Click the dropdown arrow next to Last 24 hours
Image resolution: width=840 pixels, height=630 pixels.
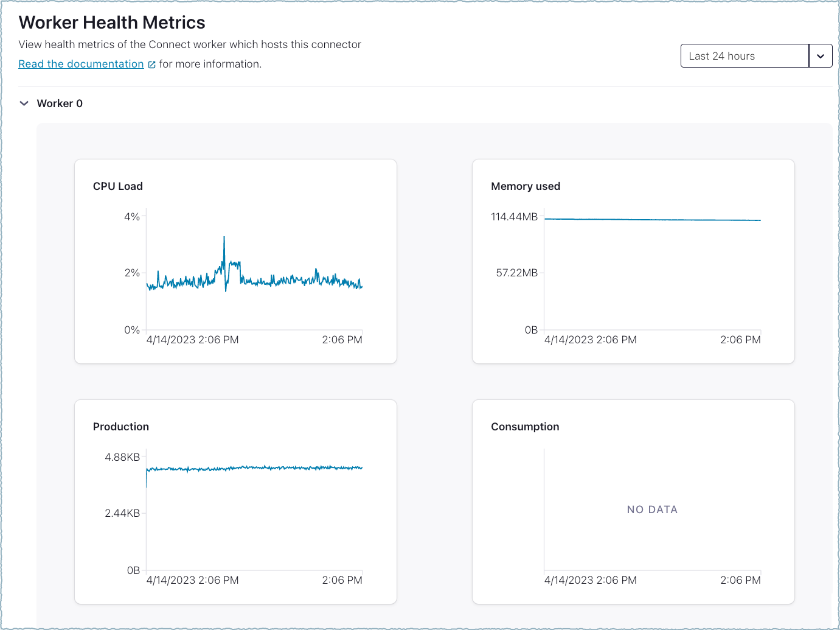point(821,56)
